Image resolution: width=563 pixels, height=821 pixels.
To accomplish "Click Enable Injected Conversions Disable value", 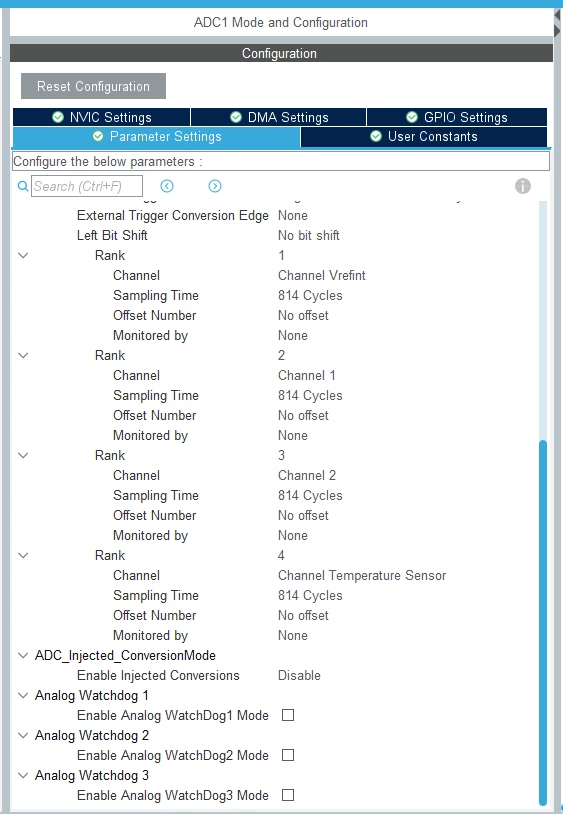I will (299, 675).
